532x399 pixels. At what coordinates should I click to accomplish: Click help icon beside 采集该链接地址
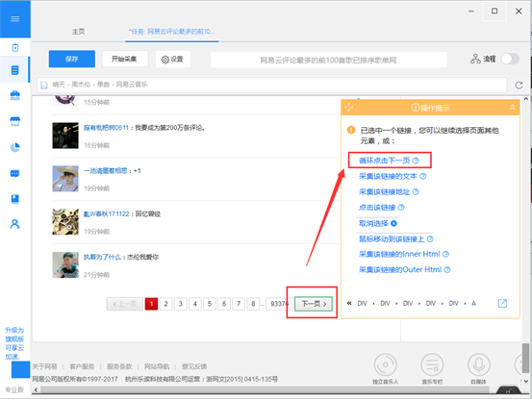pyautogui.click(x=416, y=192)
